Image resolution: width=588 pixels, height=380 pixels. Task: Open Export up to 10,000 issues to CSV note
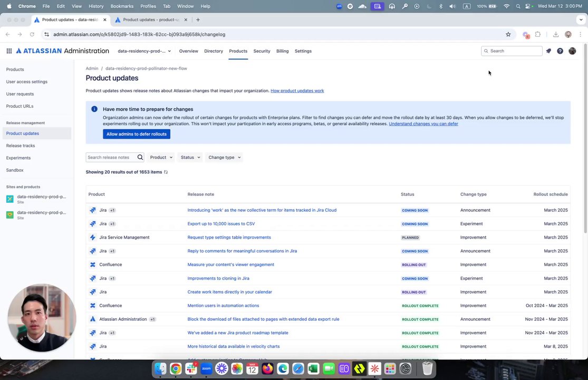[221, 224]
